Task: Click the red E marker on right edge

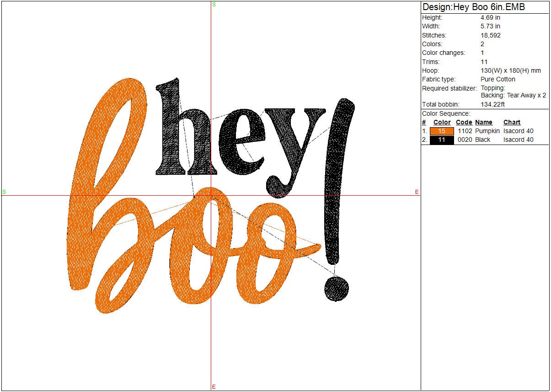Action: (417, 192)
